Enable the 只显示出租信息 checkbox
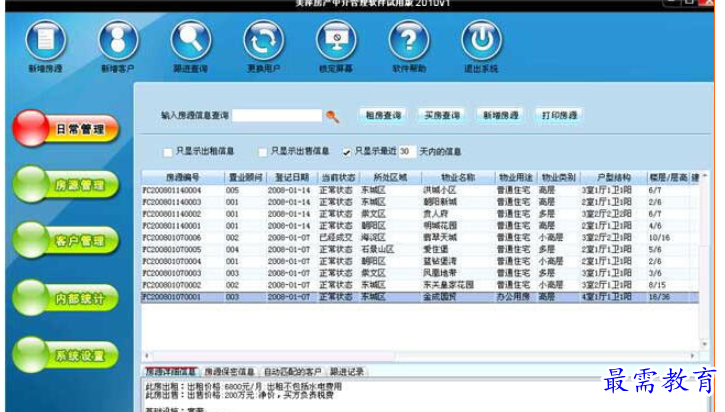Viewport: 725px width, 412px height. [x=168, y=152]
